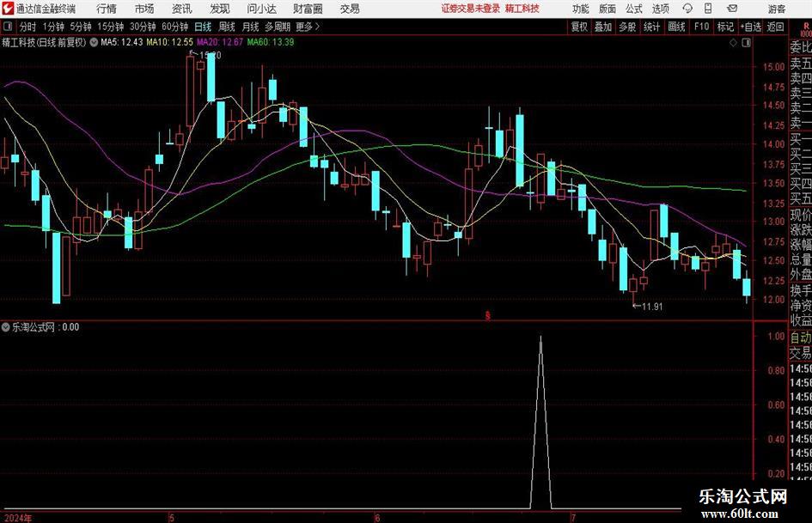Open the 问小达 menu

(261, 9)
